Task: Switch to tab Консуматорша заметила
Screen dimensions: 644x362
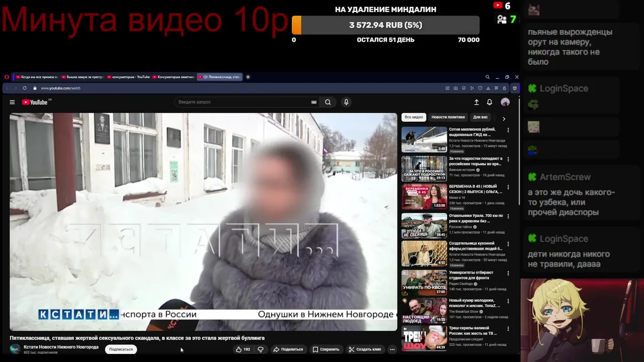Action: (174, 77)
